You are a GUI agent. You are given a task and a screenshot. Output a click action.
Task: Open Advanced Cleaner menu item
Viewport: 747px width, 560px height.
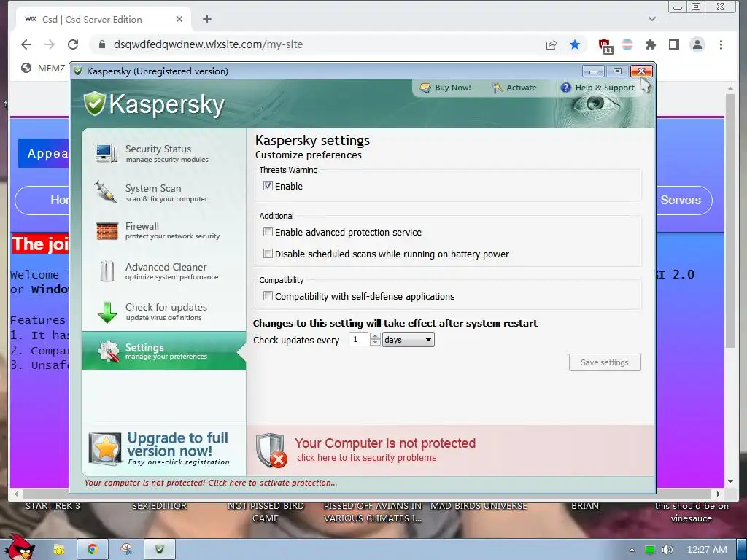pyautogui.click(x=164, y=271)
